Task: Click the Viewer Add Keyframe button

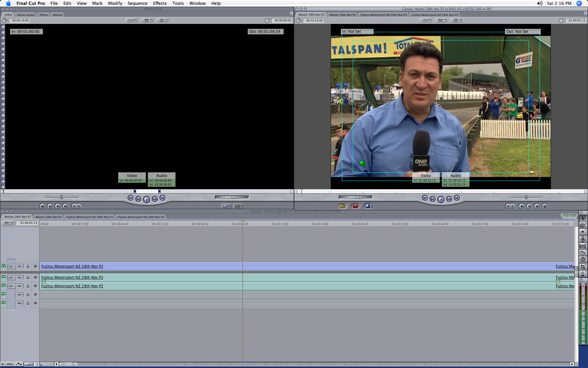Action: point(58,206)
